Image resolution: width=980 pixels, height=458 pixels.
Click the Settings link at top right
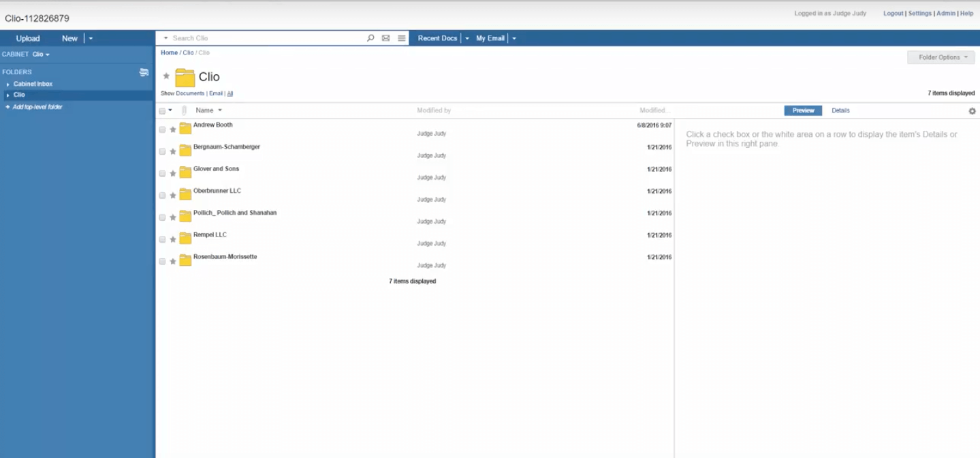click(x=919, y=14)
